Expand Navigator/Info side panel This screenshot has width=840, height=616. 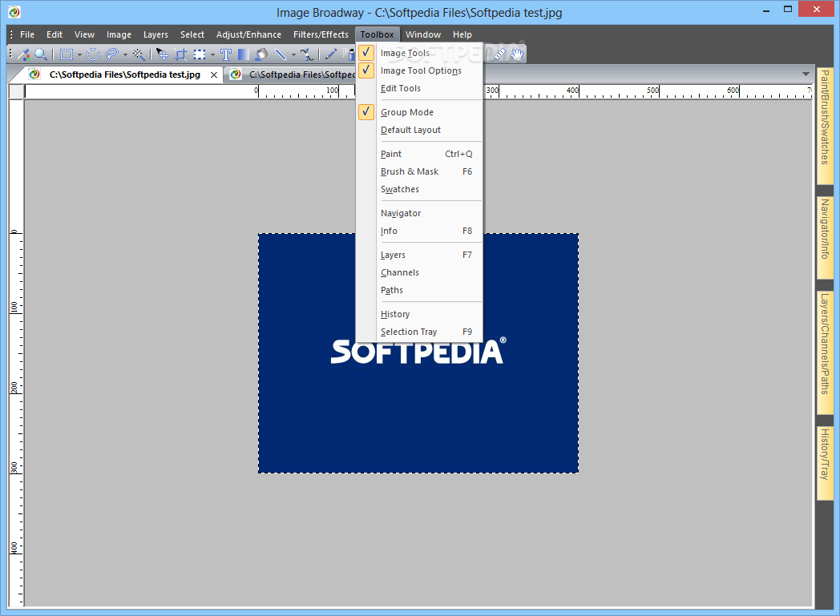[825, 238]
